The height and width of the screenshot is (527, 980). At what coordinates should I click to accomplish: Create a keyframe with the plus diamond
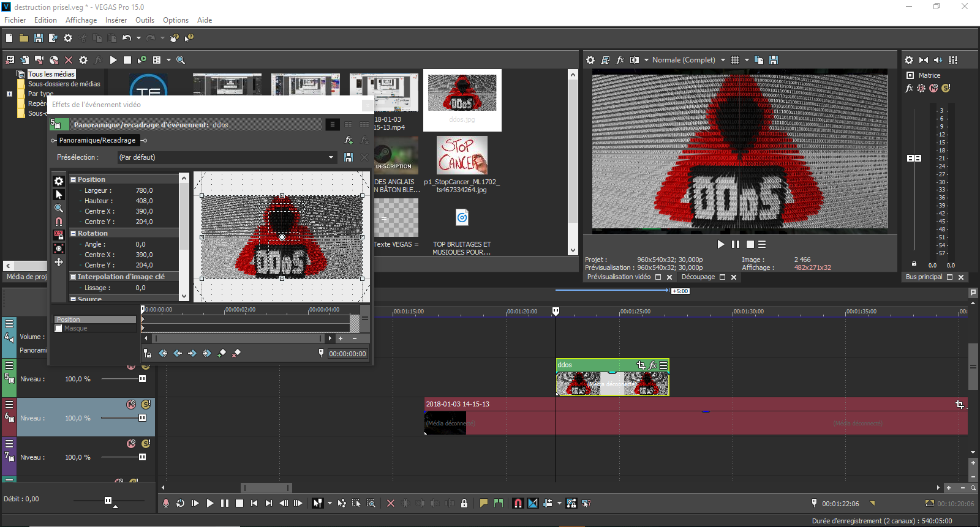click(222, 353)
